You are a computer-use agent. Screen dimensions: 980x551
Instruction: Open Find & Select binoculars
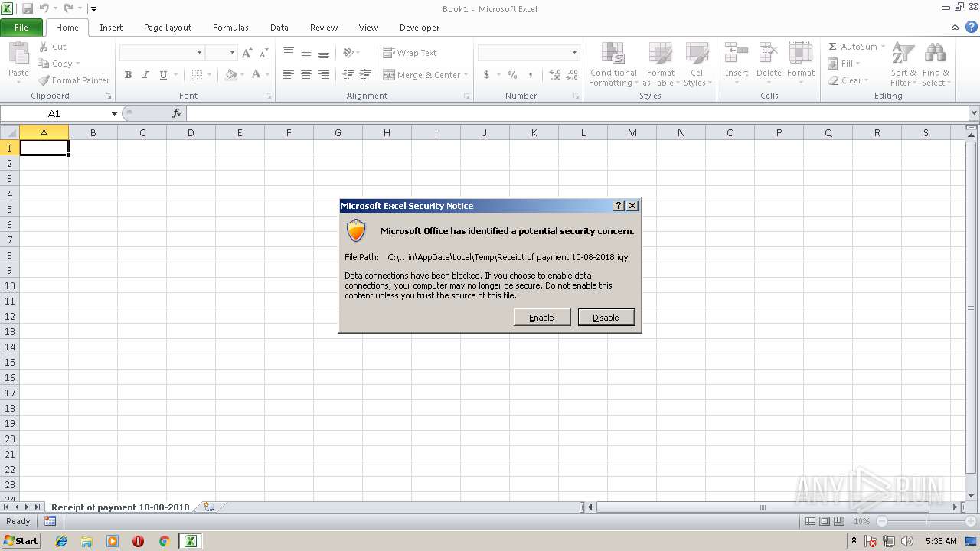[935, 65]
